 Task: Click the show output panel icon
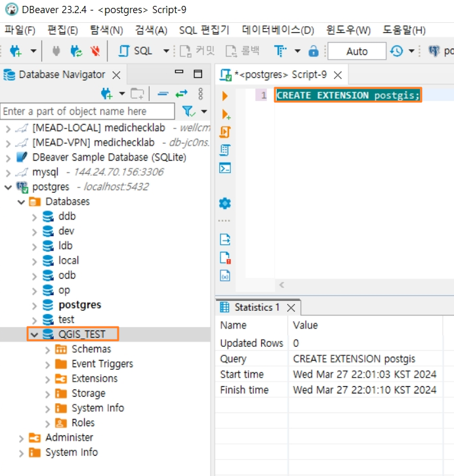pos(225,239)
